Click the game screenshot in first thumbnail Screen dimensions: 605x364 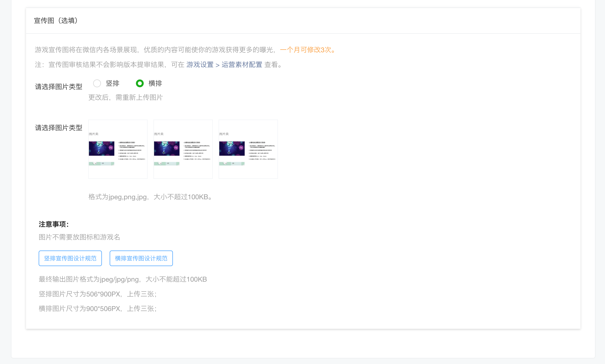[x=101, y=148]
